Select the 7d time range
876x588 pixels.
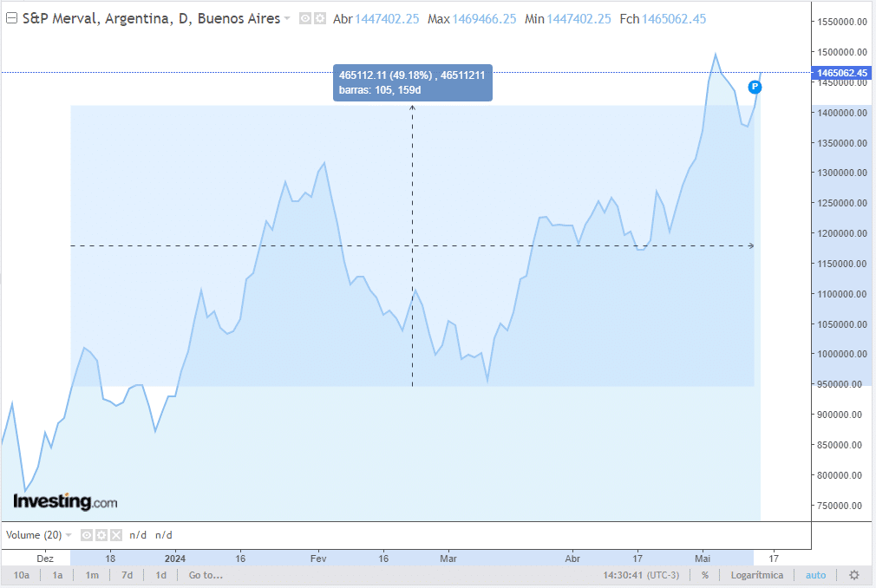[127, 575]
